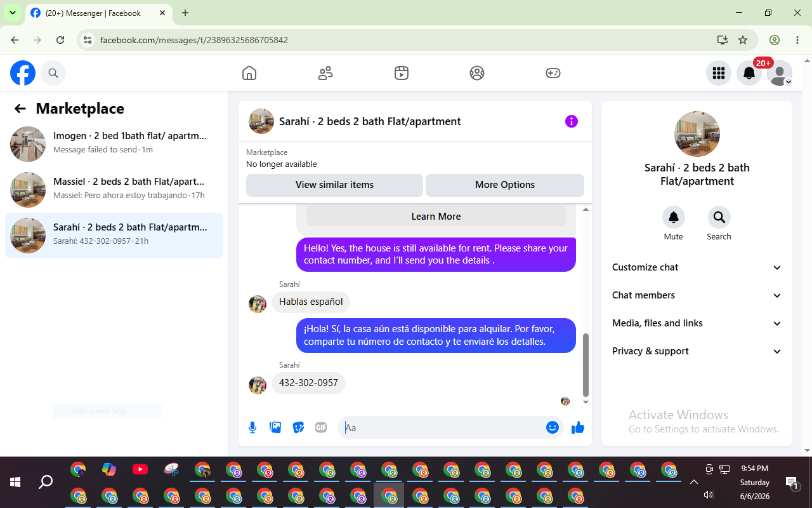Open the listing thumbnail in right panel
The height and width of the screenshot is (508, 812).
pos(697,134)
